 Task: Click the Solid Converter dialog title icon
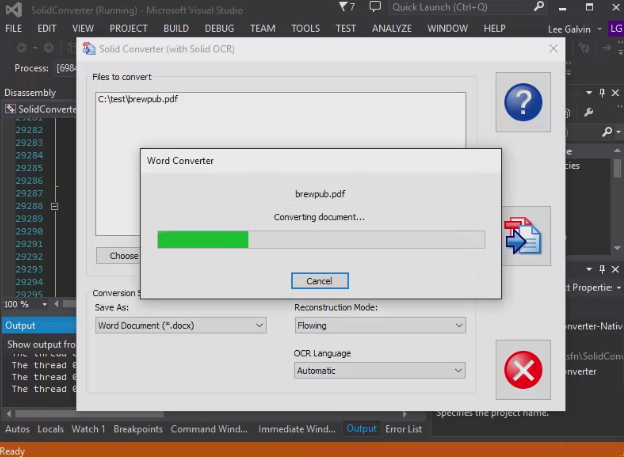click(x=89, y=49)
